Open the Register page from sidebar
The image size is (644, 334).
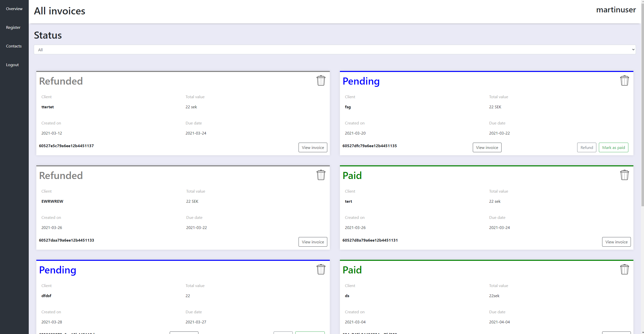click(x=13, y=28)
